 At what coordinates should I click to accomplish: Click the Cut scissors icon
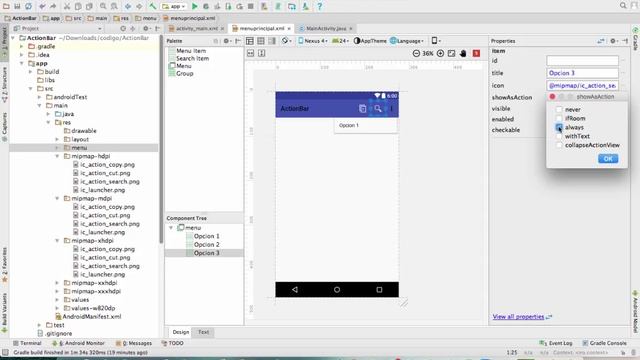(67, 6)
